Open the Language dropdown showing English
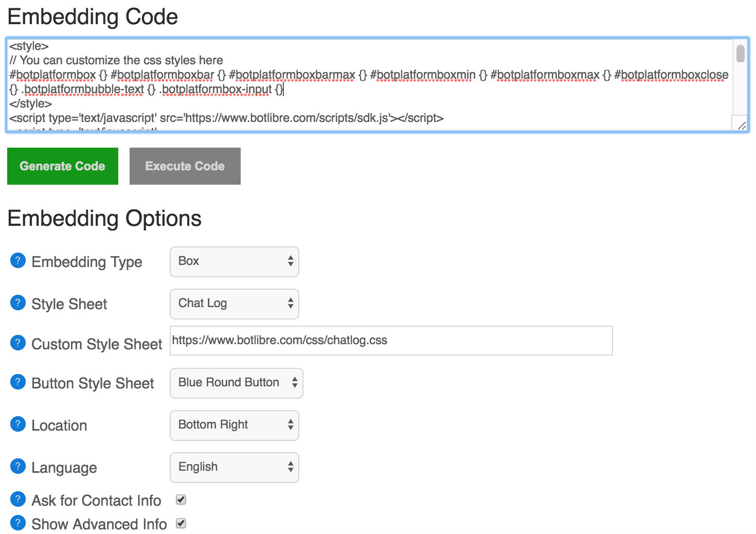 (235, 468)
